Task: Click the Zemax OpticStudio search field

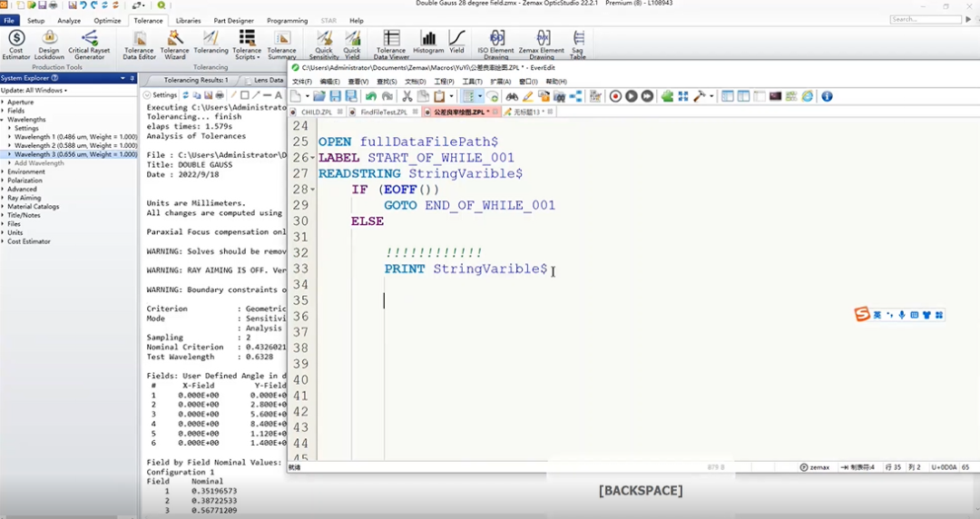Action: point(926,19)
